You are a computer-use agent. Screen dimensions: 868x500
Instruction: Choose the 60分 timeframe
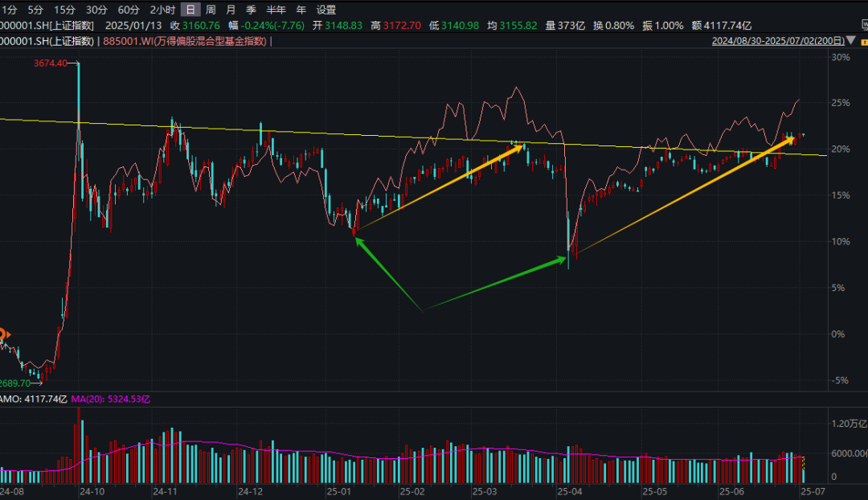[129, 10]
